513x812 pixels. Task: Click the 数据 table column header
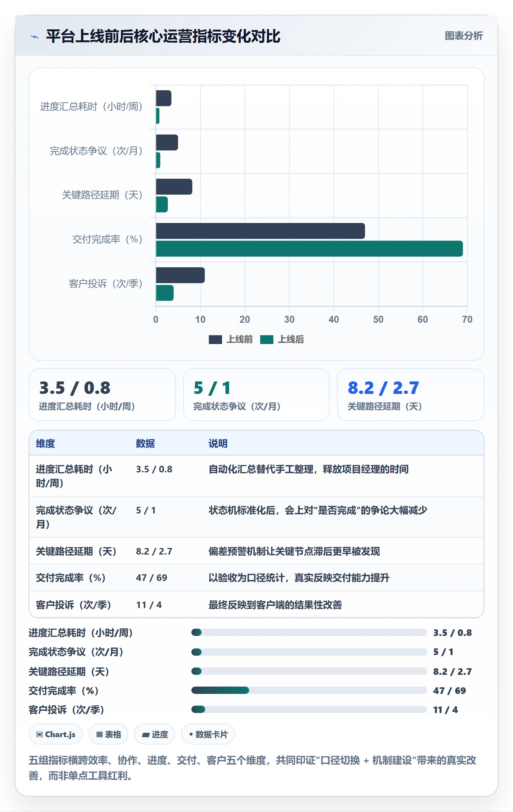click(x=145, y=443)
